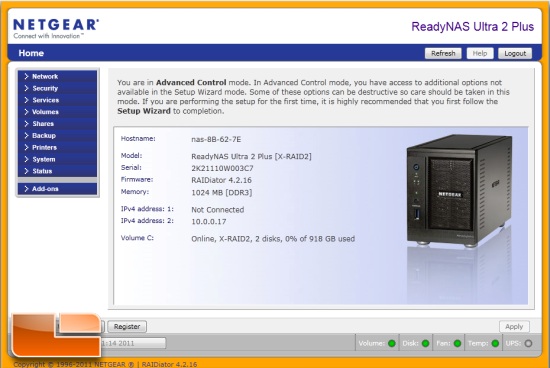Click the serial number 2K21110W003C7
Image resolution: width=550 pixels, height=368 pixels.
click(222, 168)
